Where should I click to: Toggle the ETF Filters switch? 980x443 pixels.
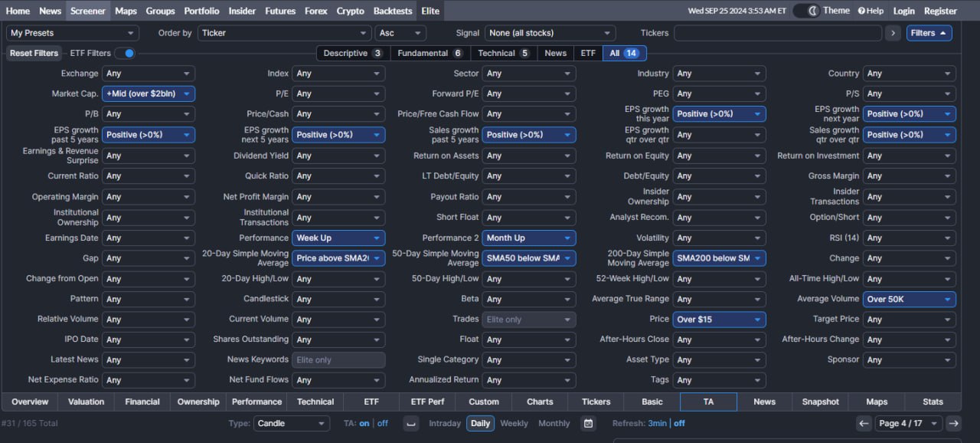point(125,53)
